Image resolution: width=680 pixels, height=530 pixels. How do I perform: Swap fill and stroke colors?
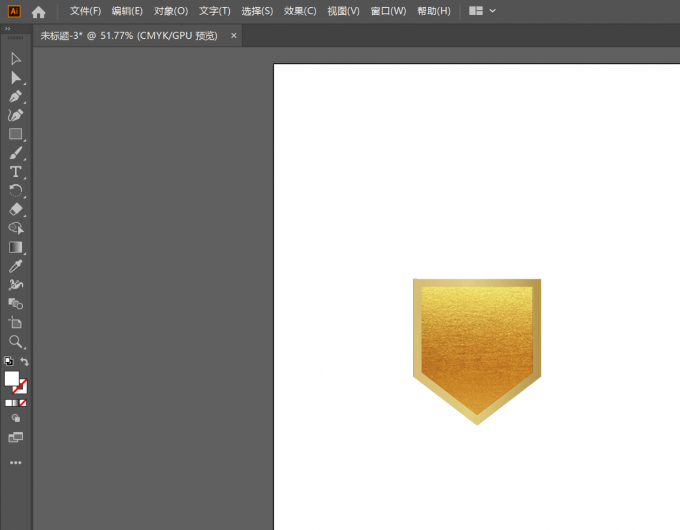[24, 361]
